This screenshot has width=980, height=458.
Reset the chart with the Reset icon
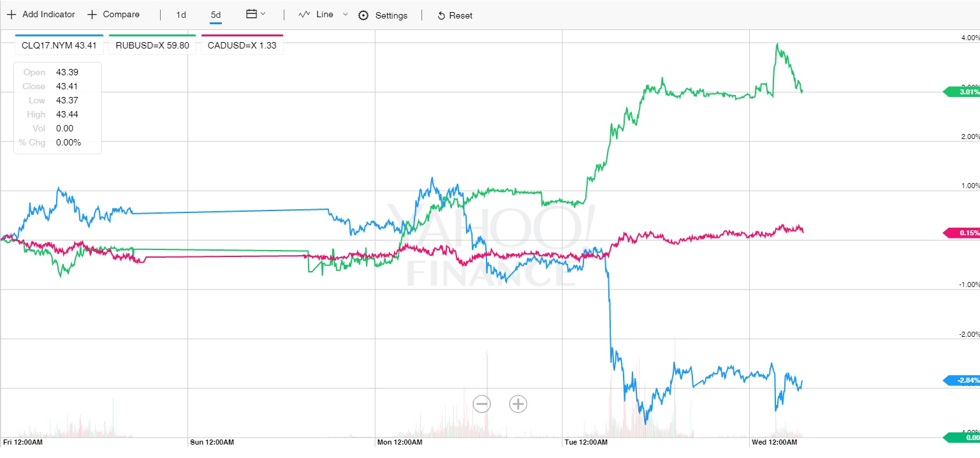tap(441, 16)
